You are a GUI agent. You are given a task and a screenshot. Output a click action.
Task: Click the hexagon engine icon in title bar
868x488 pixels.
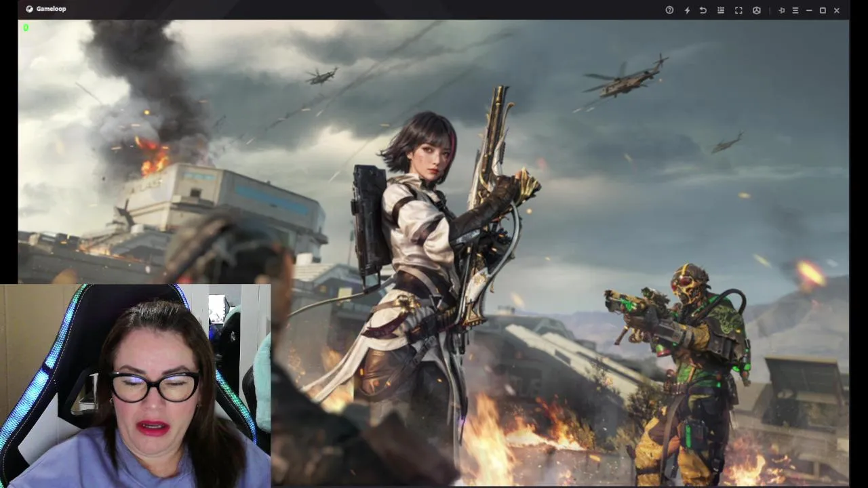757,10
